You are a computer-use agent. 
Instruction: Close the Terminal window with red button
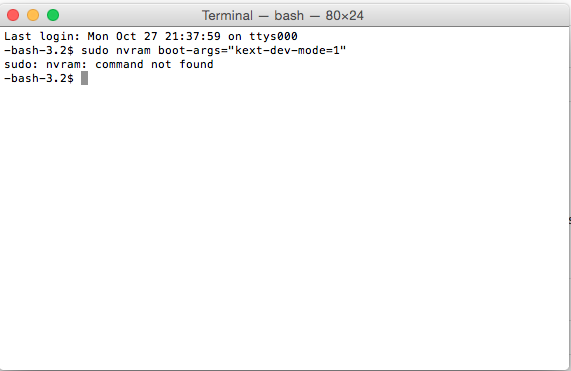[13, 15]
